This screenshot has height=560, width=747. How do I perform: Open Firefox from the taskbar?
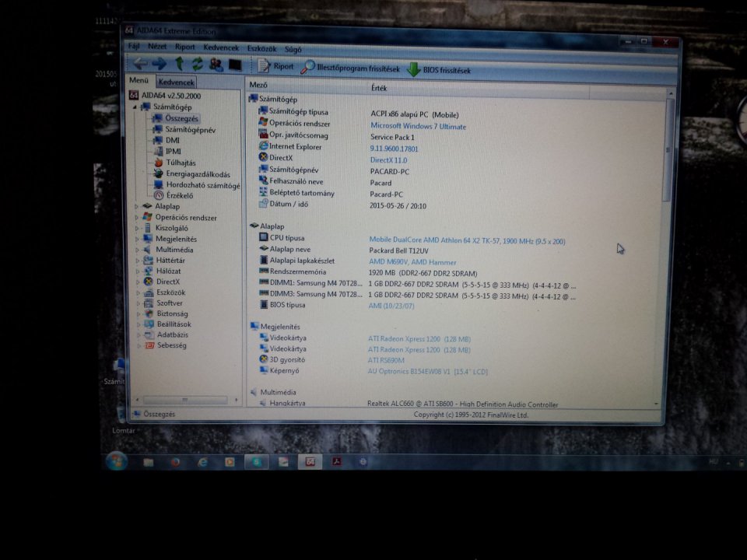(175, 462)
